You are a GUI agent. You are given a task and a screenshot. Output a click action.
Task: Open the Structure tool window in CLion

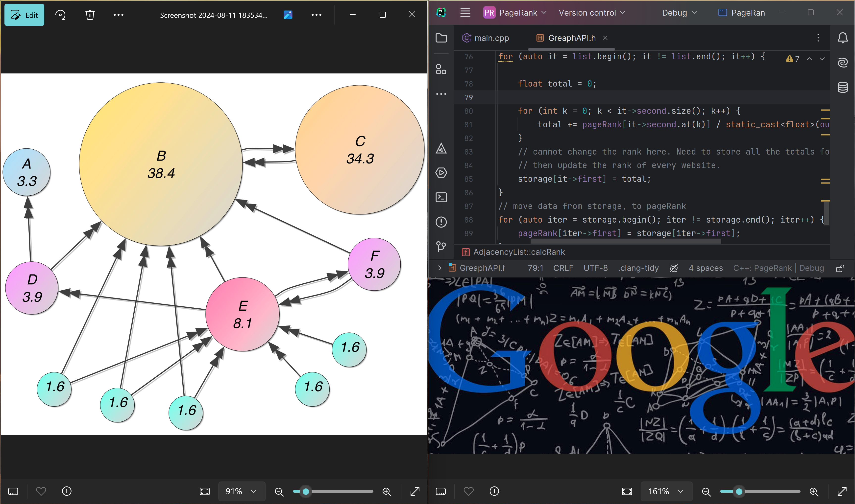pos(441,70)
